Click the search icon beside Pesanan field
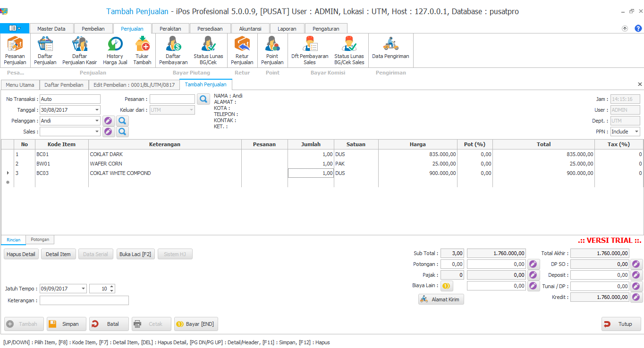The image size is (644, 348). 203,99
